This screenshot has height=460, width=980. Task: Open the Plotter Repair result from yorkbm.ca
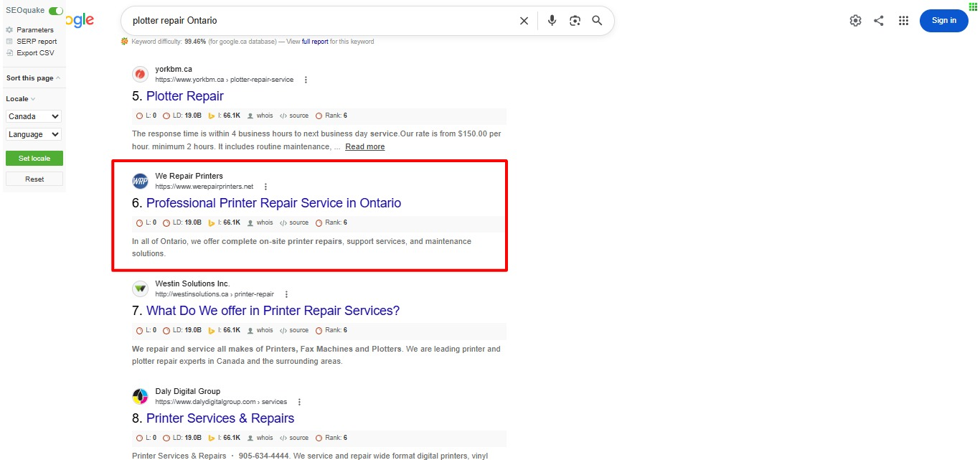click(x=185, y=96)
